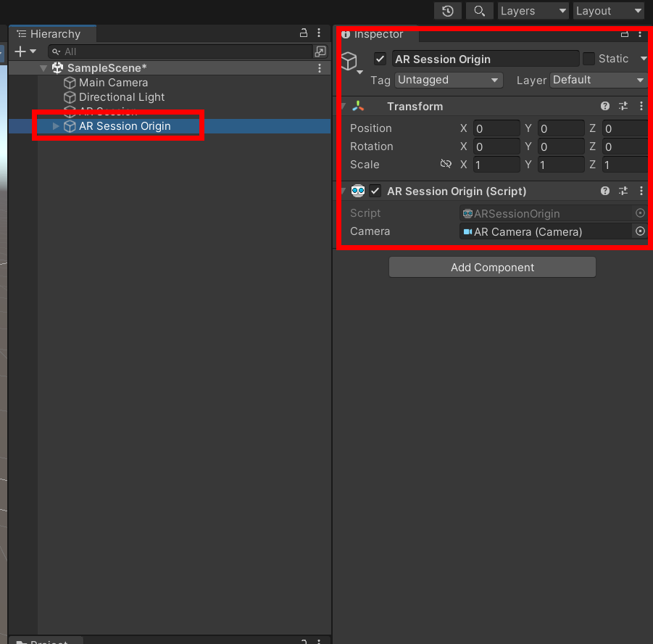This screenshot has height=644, width=653.
Task: Open the search magnifier in top toolbar
Action: [x=479, y=11]
